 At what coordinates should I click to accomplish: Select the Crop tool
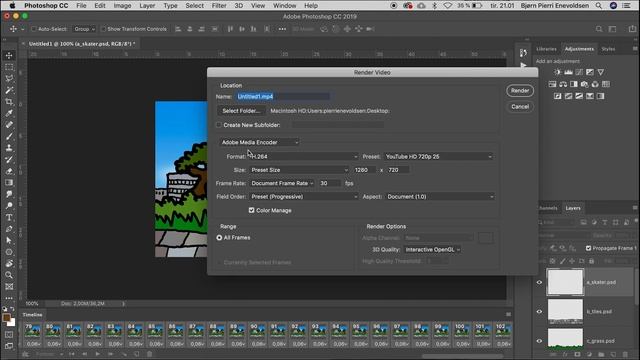pyautogui.click(x=9, y=102)
